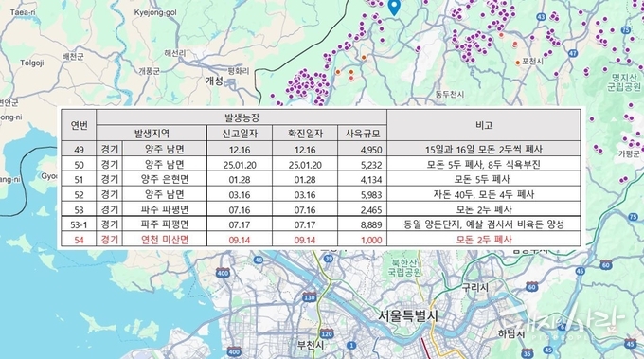Select the 모돈 5두 폐사, 8두 식욕부진 note
The height and width of the screenshot is (359, 644).
(484, 165)
